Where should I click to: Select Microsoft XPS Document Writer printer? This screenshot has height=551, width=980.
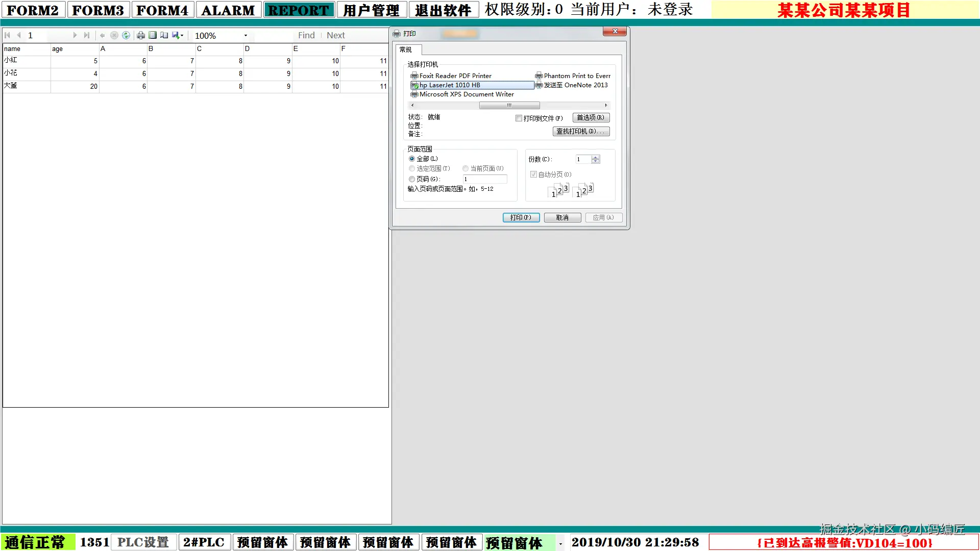click(466, 94)
